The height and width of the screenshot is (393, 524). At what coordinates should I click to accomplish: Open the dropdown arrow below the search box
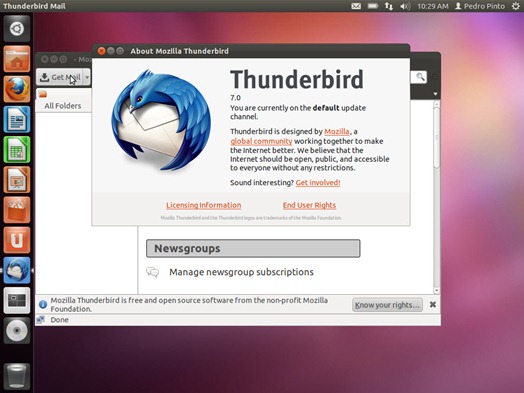(x=435, y=94)
